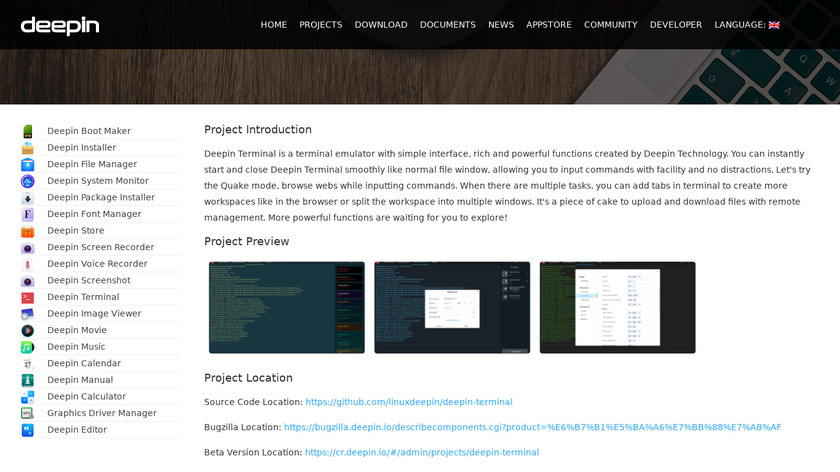Click the Deepin Image Viewer icon
The image size is (840, 472).
(28, 313)
